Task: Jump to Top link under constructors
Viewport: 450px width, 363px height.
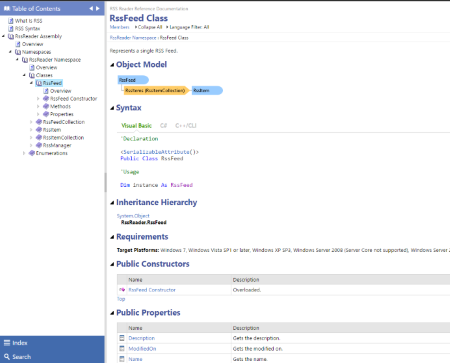Action: [x=121, y=299]
